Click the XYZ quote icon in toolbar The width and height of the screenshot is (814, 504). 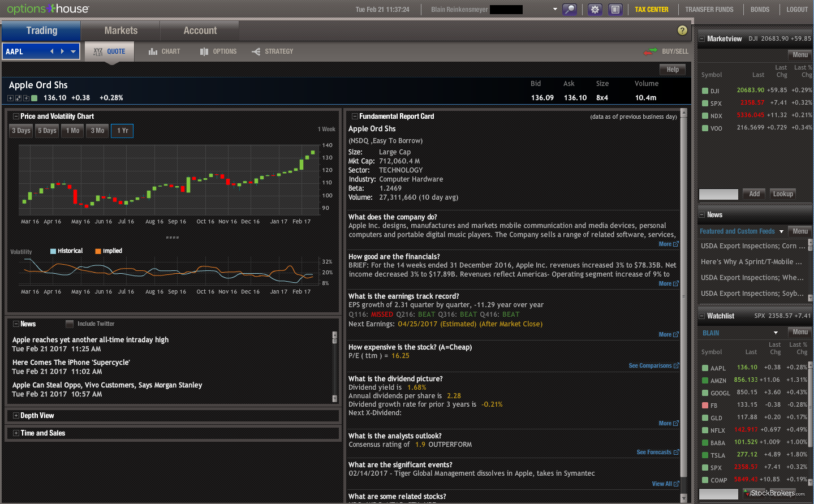click(x=98, y=51)
